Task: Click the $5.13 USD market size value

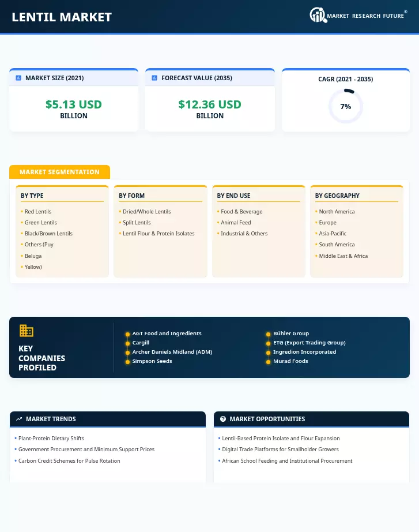Action: [x=74, y=104]
